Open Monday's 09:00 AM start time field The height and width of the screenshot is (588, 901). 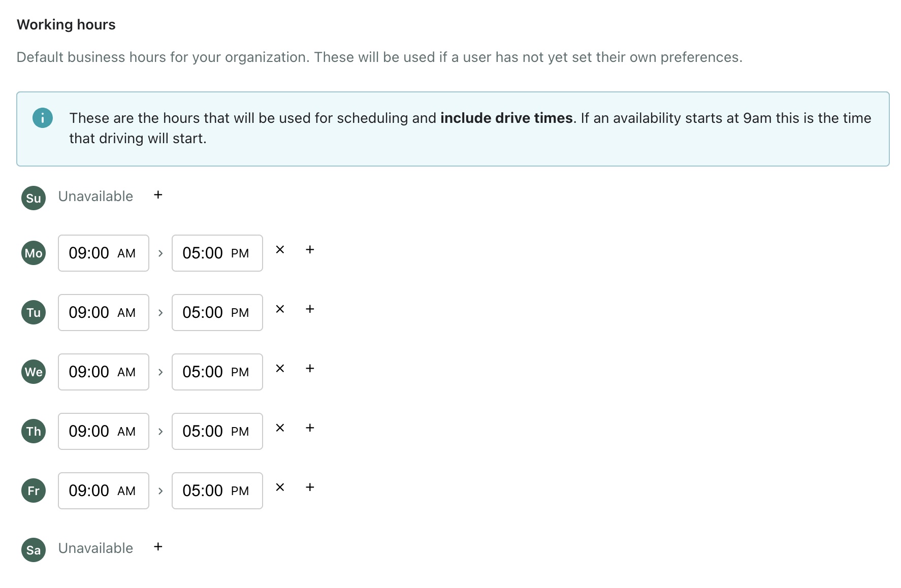pos(103,253)
